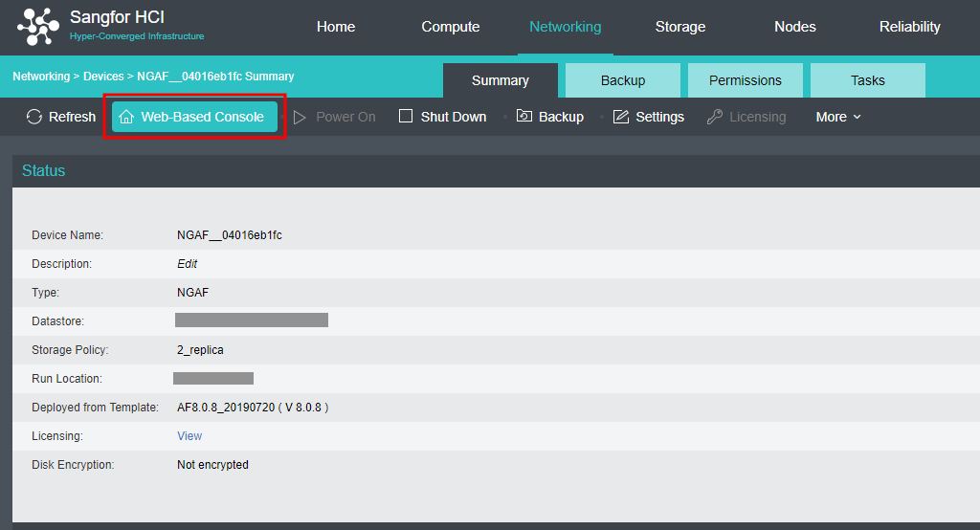Switch to the Backup tab
This screenshot has height=530, width=980.
coord(622,80)
